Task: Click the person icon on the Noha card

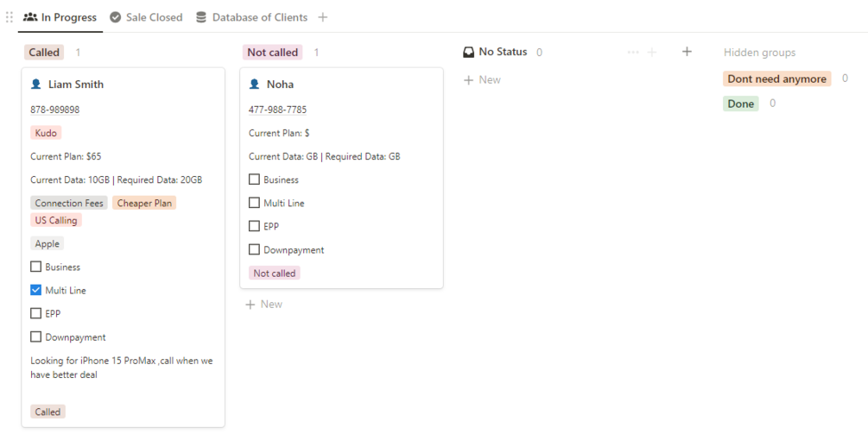Action: (x=255, y=85)
